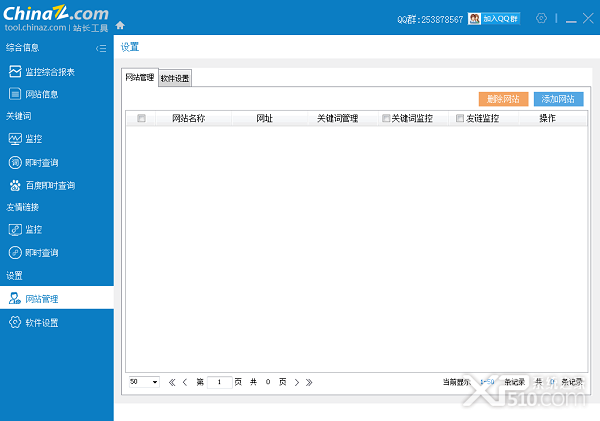Click the 软件设置 gear icon in sidebar

pos(15,322)
